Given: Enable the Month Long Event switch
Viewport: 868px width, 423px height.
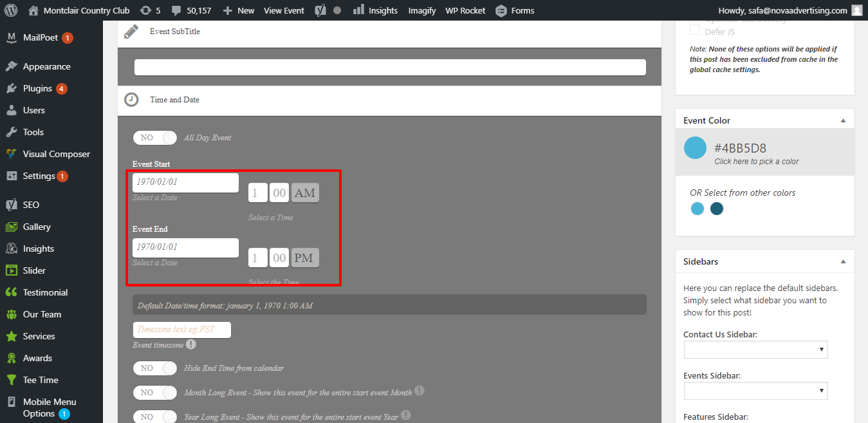Looking at the screenshot, I should click(154, 392).
